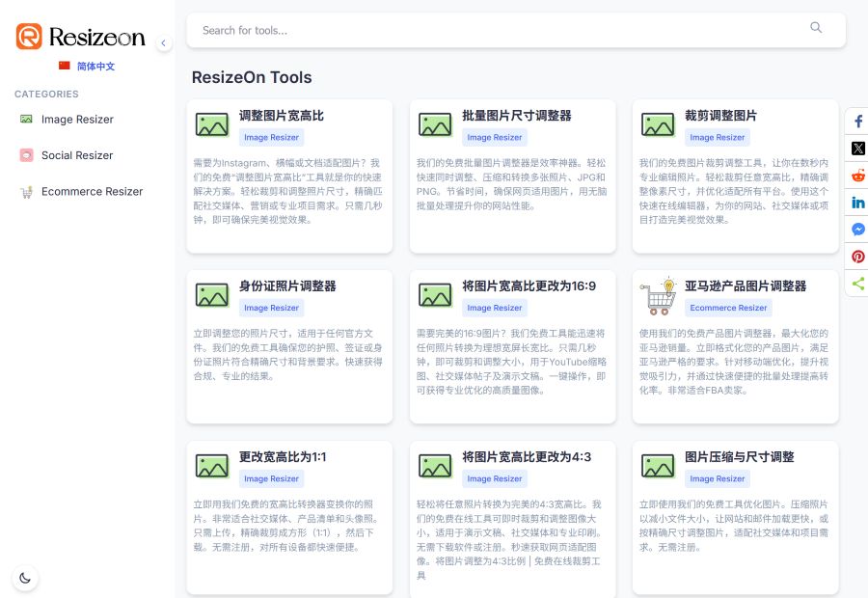Toggle dark mode with moon button
Image resolution: width=868 pixels, height=598 pixels.
point(25,578)
